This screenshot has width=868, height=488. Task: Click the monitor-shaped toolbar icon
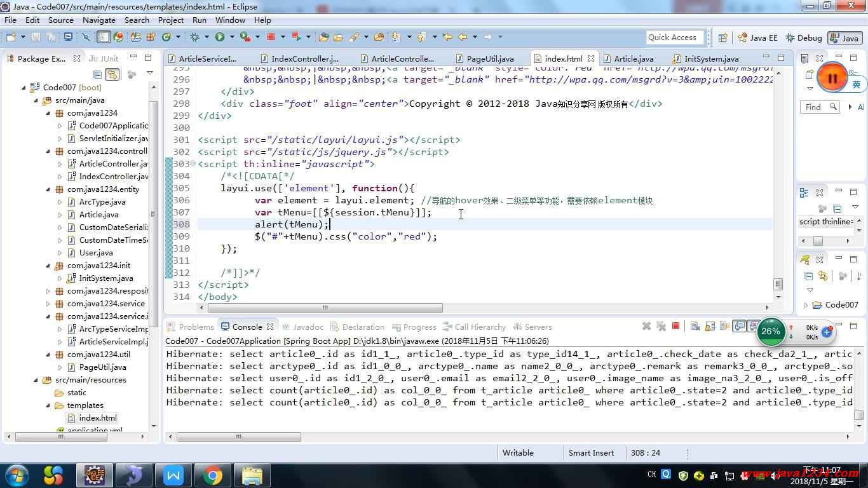pos(68,37)
